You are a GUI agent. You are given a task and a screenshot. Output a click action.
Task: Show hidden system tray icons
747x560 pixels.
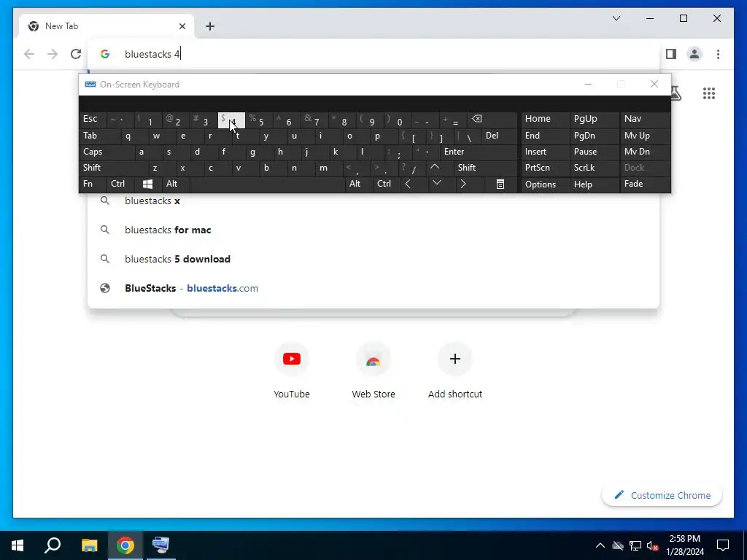pos(600,545)
